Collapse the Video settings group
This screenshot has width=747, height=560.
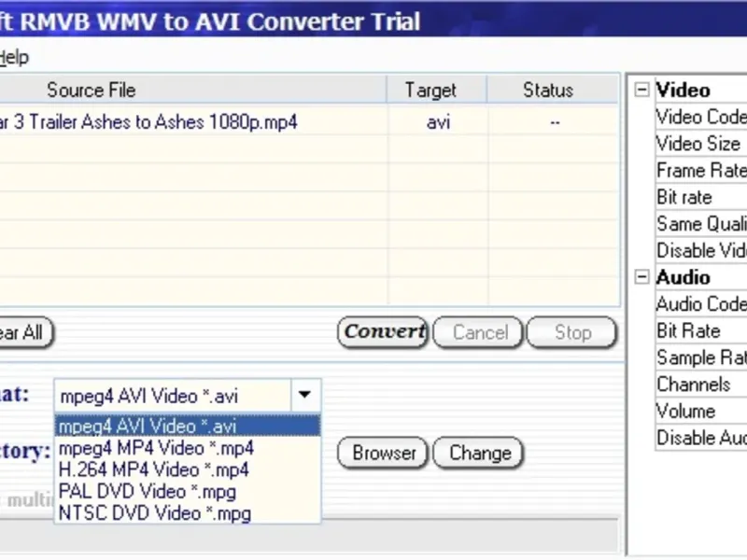click(641, 90)
